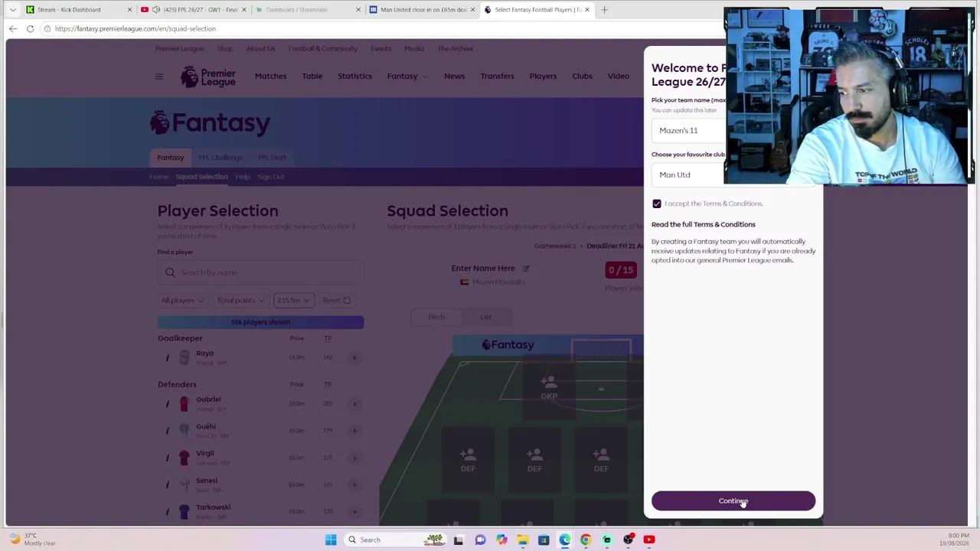Screen dimensions: 980x551
Task: Expand the £15.5m max price dropdown
Action: 293,301
